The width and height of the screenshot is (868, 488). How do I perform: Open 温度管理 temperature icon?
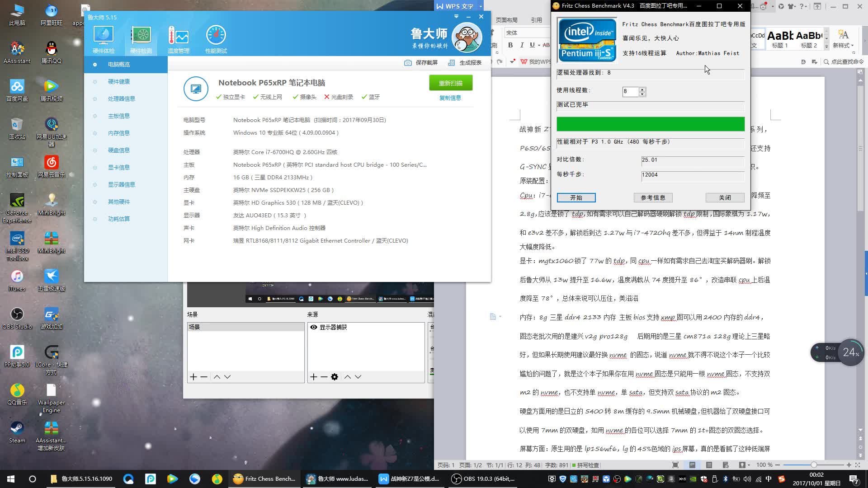(179, 40)
